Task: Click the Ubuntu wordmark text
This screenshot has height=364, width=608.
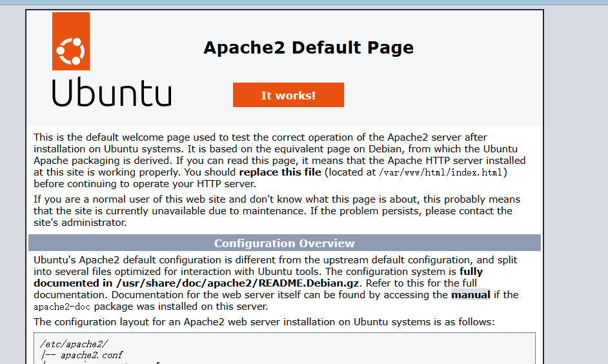Action: coord(112,92)
